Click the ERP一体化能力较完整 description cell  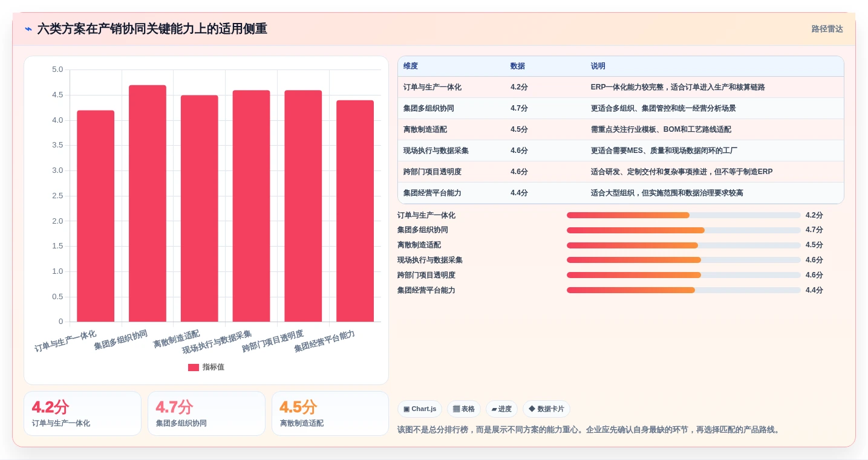point(714,87)
